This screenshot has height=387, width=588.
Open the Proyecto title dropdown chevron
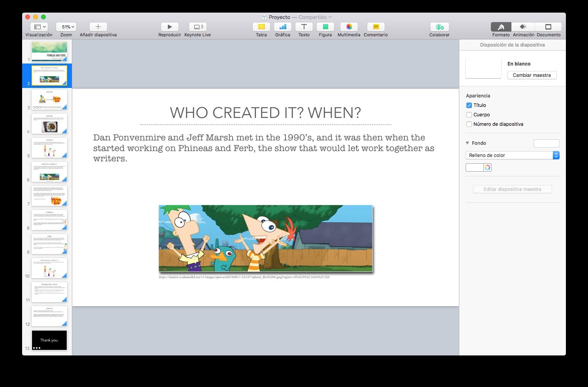point(330,17)
